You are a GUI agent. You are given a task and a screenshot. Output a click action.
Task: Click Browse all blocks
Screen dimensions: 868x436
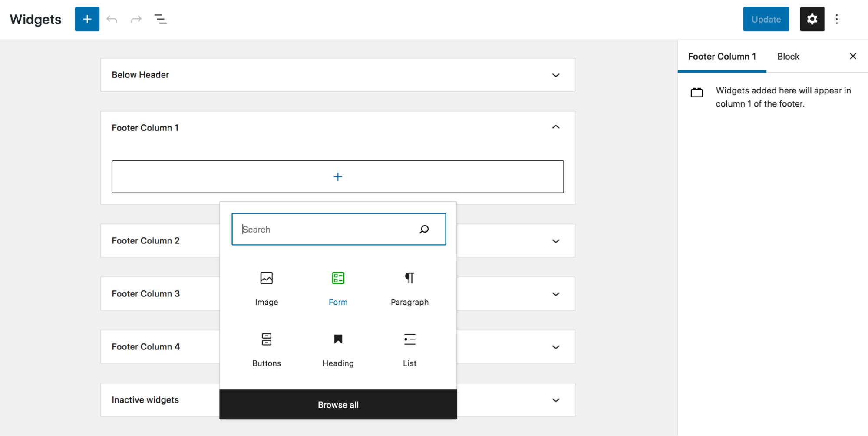[338, 405]
